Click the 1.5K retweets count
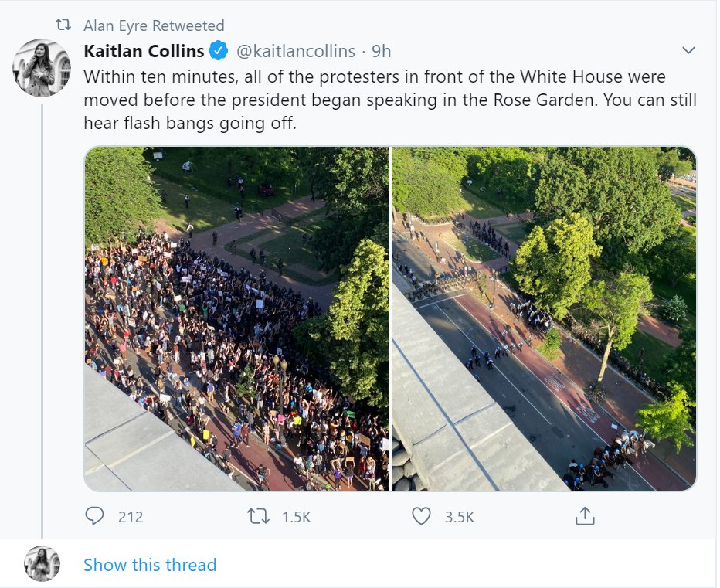Image resolution: width=720 pixels, height=588 pixels. [x=297, y=517]
